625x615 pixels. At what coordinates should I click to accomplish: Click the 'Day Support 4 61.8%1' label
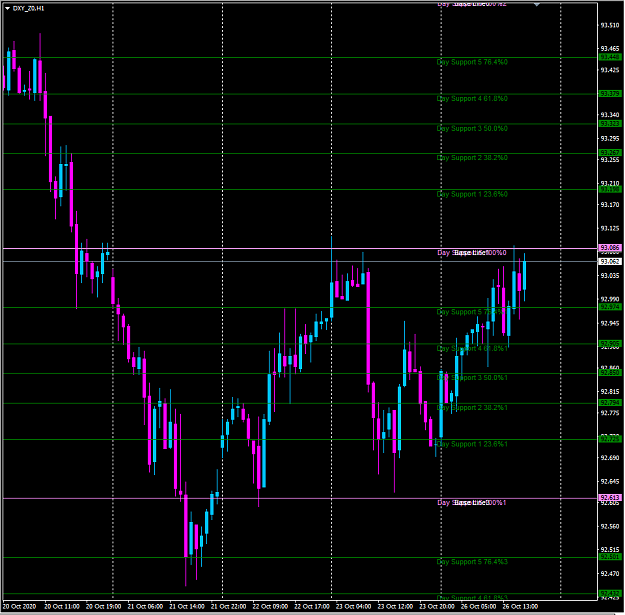pyautogui.click(x=472, y=348)
